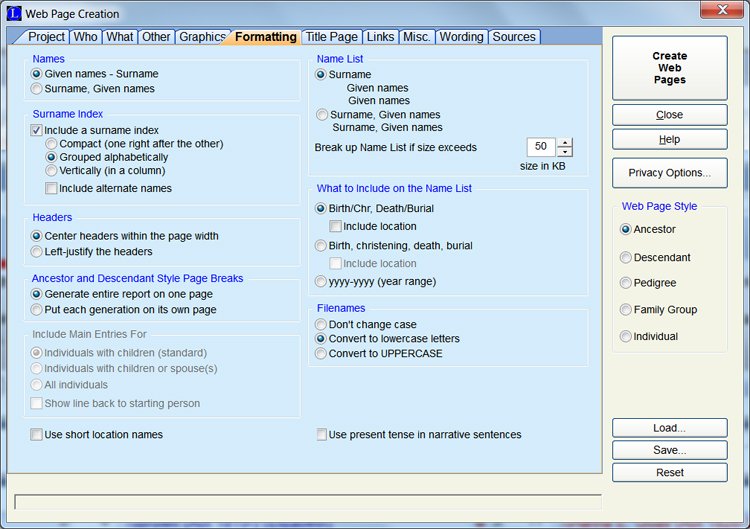The width and height of the screenshot is (750, 529).
Task: Select Convert to UPPERCASE filenames
Action: [378, 353]
